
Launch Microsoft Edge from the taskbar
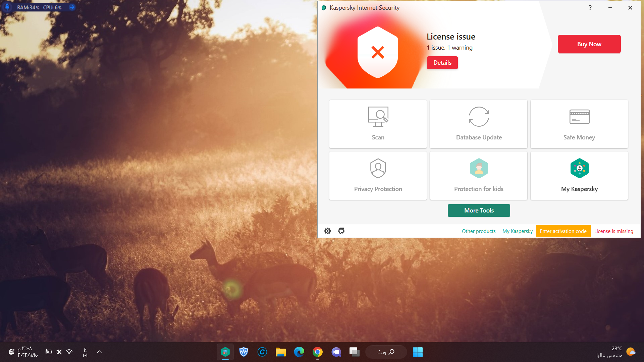(299, 352)
